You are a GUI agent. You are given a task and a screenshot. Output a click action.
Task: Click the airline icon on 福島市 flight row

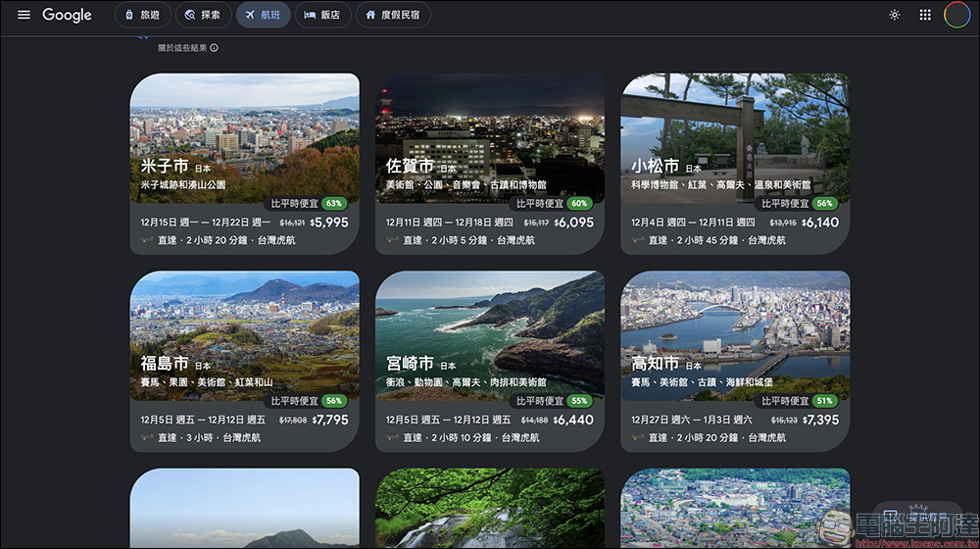[147, 437]
